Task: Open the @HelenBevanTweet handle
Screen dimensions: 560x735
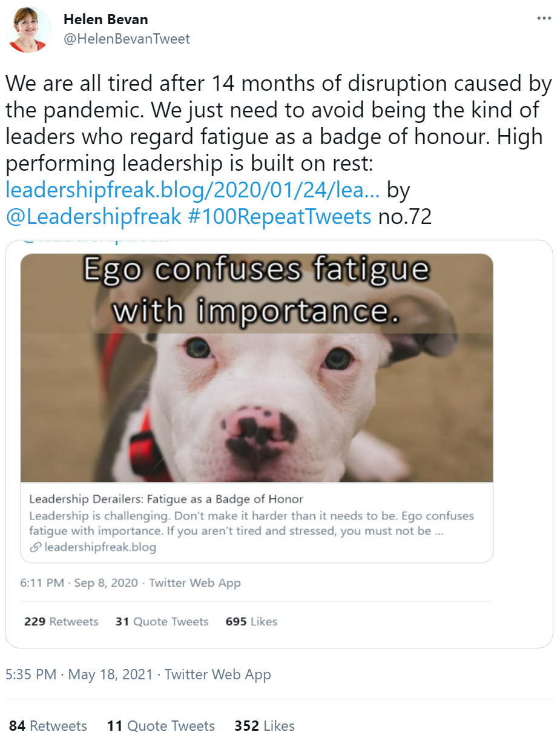Action: (x=127, y=39)
